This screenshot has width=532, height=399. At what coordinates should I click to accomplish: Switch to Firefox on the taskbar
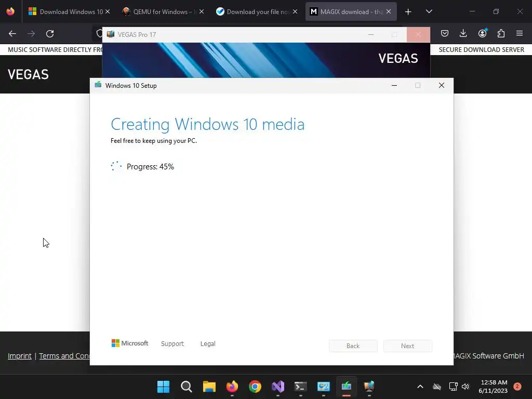pos(232,387)
